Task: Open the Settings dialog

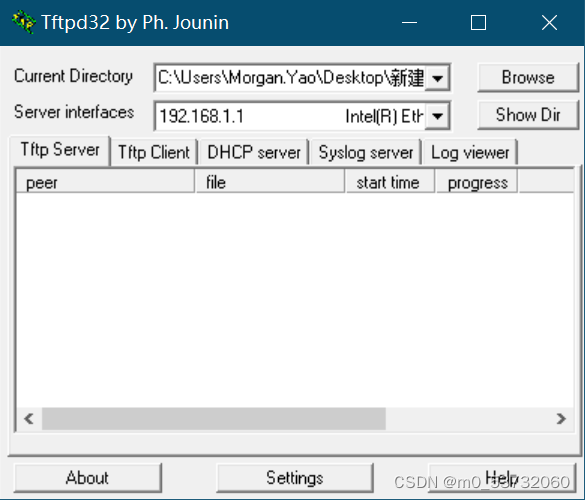Action: point(295,478)
